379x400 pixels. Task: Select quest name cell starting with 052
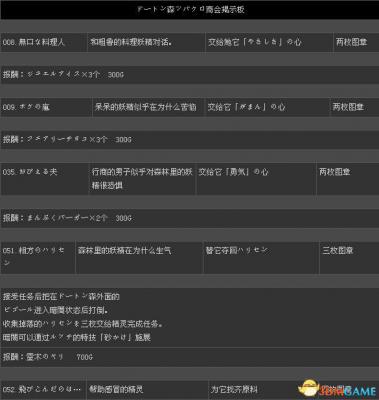(43, 390)
